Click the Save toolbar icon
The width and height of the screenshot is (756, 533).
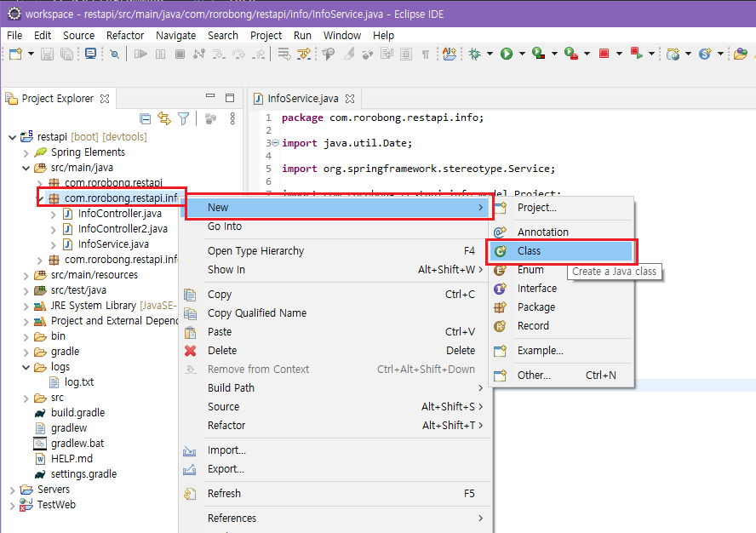(x=47, y=54)
